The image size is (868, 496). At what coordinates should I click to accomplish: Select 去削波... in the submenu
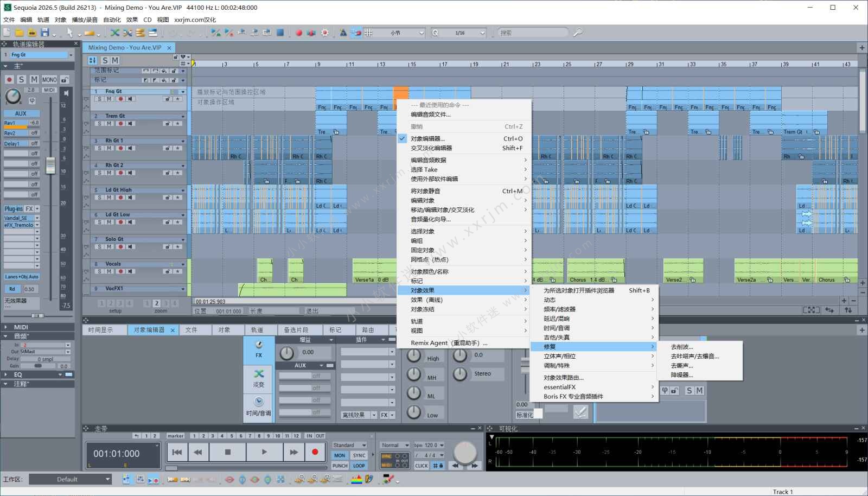tap(682, 347)
